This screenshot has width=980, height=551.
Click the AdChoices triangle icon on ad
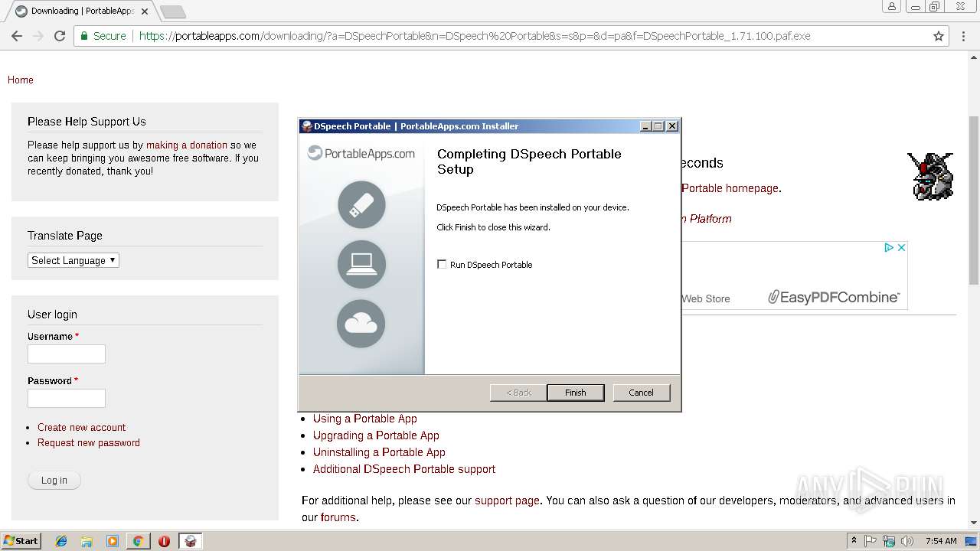pos(889,247)
